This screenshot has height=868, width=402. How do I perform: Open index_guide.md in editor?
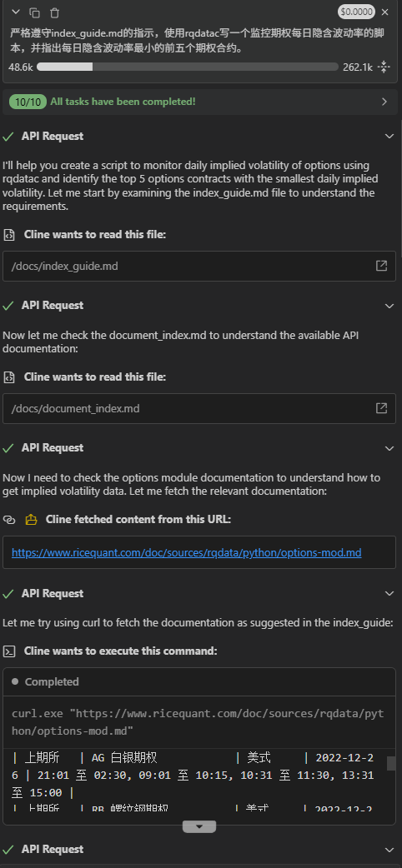coord(381,267)
